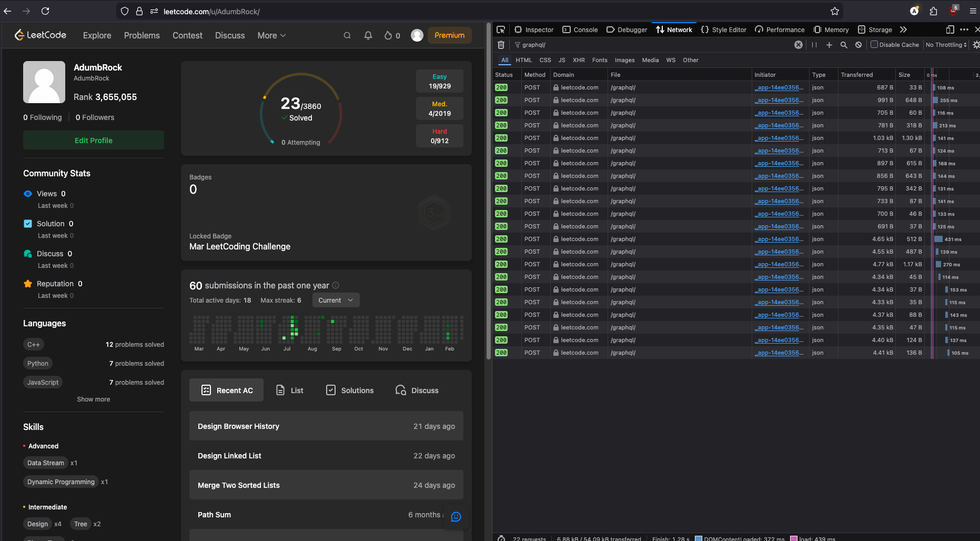Toggle the Images request type filter

tap(625, 60)
